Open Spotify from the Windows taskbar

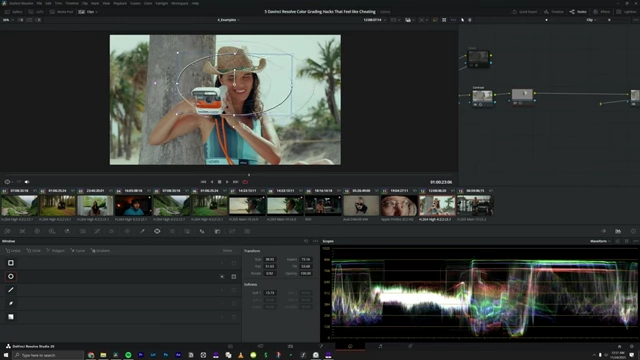point(128,355)
